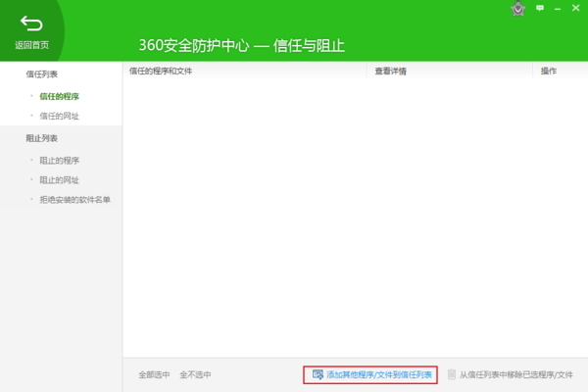Open the feedback speech bubble icon
The width and height of the screenshot is (588, 392).
coord(540,8)
